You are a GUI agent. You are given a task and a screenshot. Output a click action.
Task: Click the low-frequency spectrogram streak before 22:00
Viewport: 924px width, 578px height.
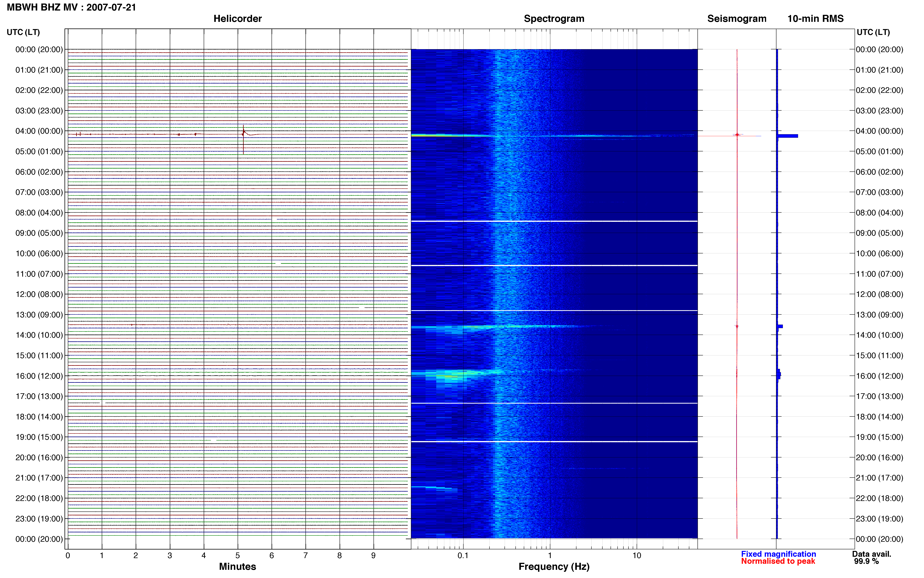(x=434, y=488)
